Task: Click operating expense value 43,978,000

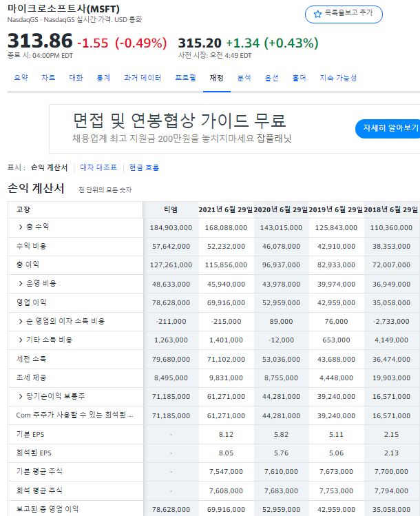Action: click(x=281, y=284)
